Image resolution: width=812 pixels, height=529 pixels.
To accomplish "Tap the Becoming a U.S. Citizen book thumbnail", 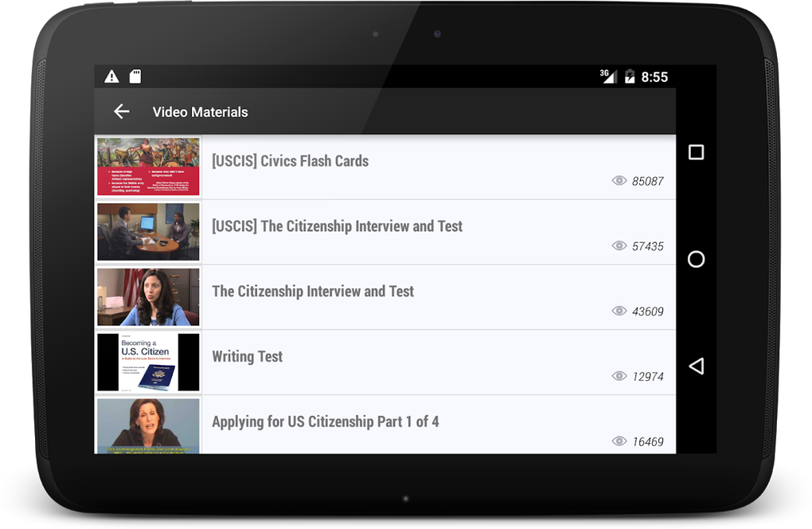I will coord(148,361).
